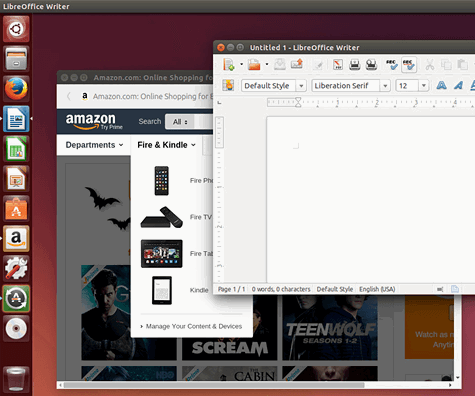Toggle Bold formatting icon
Viewport: 475px width, 396px height.
(441, 86)
